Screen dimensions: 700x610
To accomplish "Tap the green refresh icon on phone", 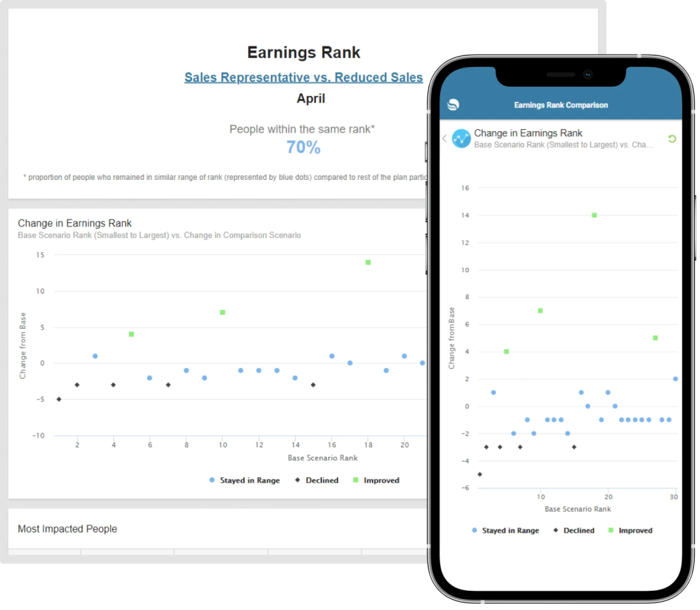I will pos(671,139).
